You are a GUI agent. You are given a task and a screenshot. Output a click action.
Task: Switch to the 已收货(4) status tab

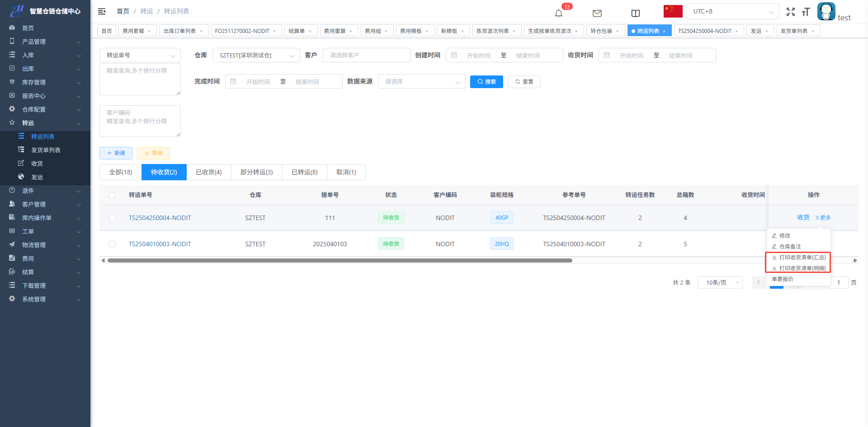(x=208, y=172)
